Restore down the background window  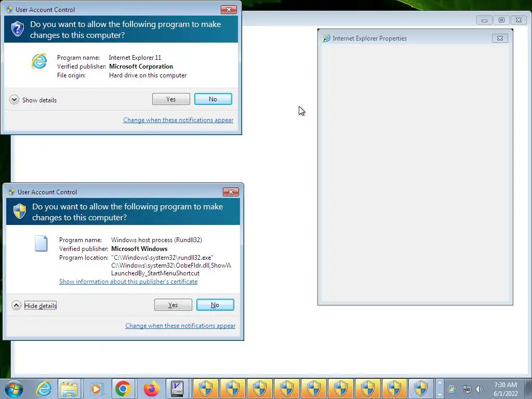pos(501,20)
